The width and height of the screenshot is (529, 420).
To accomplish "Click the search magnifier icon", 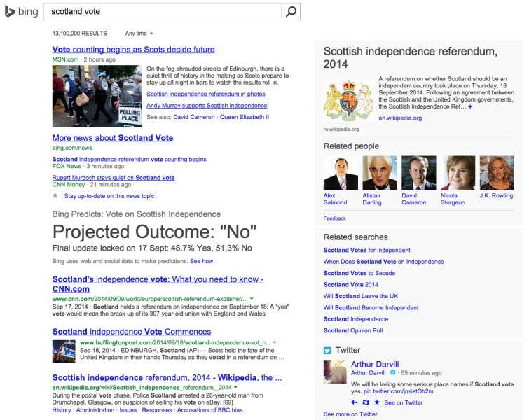I will tap(291, 11).
